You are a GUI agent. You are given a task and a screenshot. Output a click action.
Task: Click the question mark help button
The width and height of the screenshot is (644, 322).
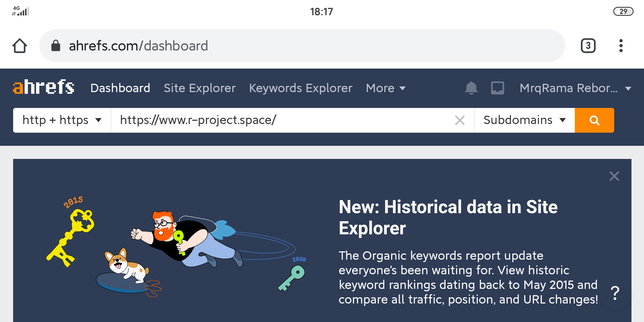pos(615,293)
